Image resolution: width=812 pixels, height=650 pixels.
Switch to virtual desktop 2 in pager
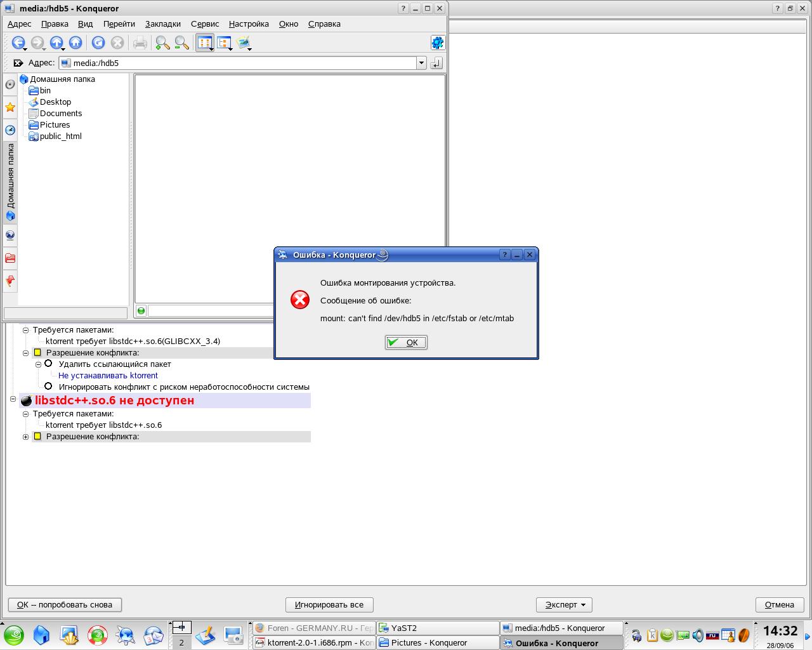coord(181,642)
